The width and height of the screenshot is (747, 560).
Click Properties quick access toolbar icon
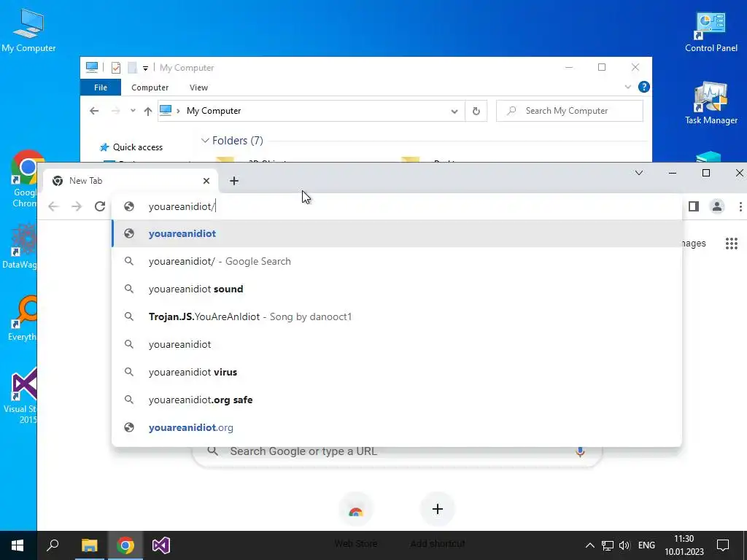click(116, 68)
